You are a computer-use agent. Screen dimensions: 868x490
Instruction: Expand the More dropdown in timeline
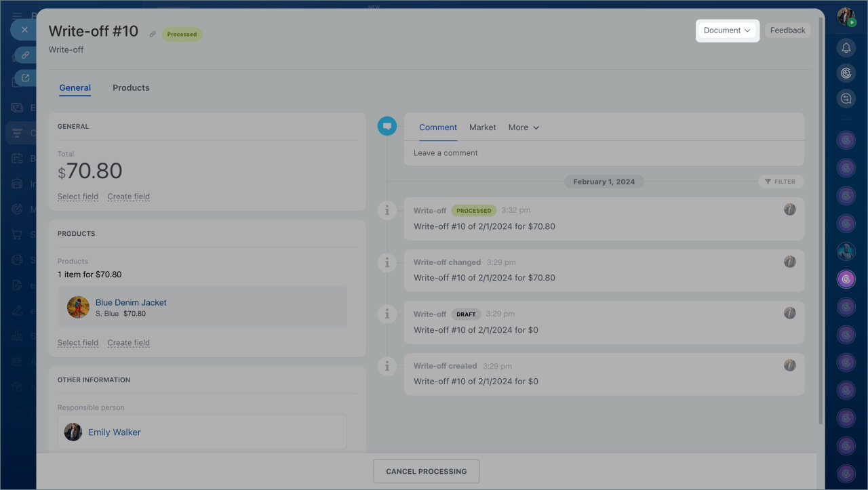[524, 127]
